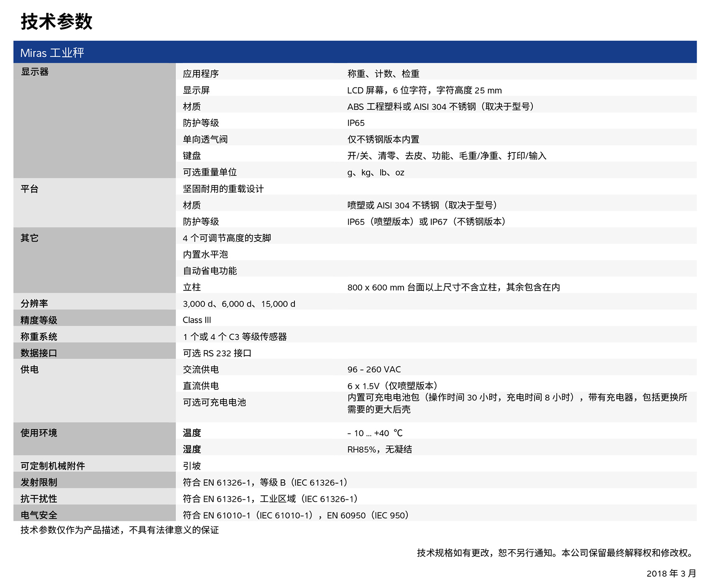Click the 单向透气阀 row label

coord(205,139)
